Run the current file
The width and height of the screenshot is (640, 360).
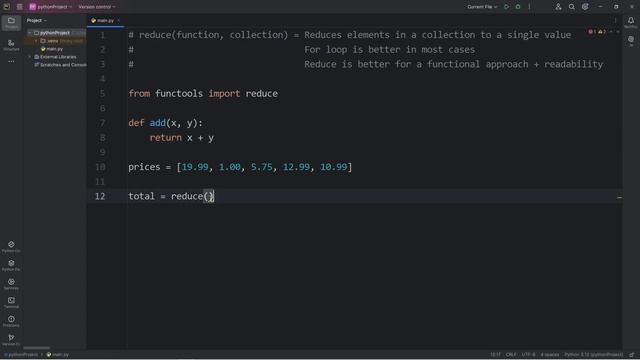[507, 7]
